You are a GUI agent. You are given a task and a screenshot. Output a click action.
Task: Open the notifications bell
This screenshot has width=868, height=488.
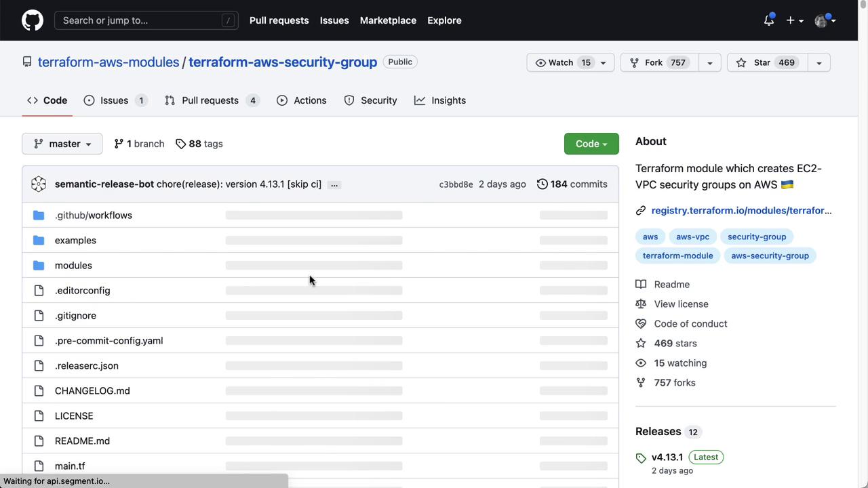(768, 20)
